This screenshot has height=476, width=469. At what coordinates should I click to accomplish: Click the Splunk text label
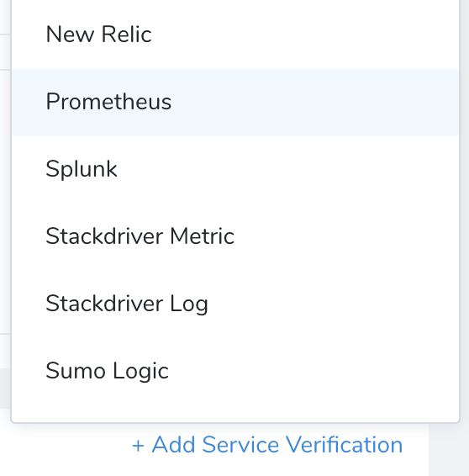(x=82, y=169)
